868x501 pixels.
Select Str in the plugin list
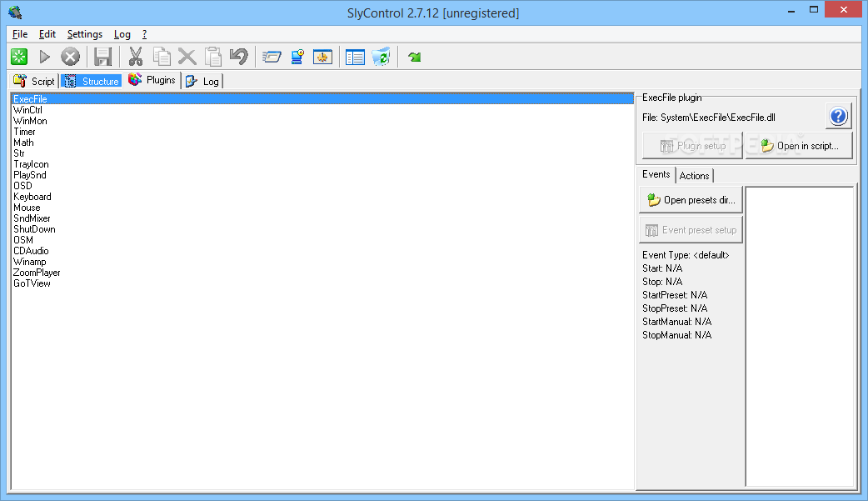coord(322,153)
